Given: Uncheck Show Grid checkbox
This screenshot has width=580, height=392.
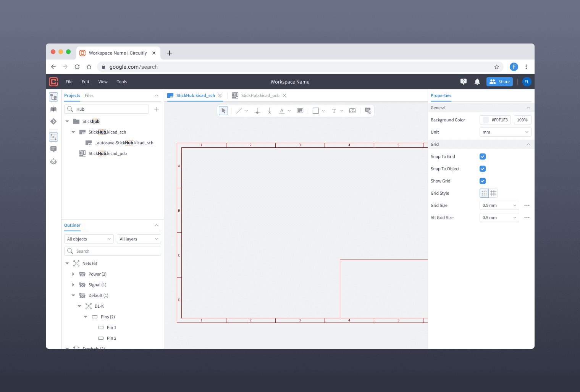Looking at the screenshot, I should pyautogui.click(x=483, y=181).
